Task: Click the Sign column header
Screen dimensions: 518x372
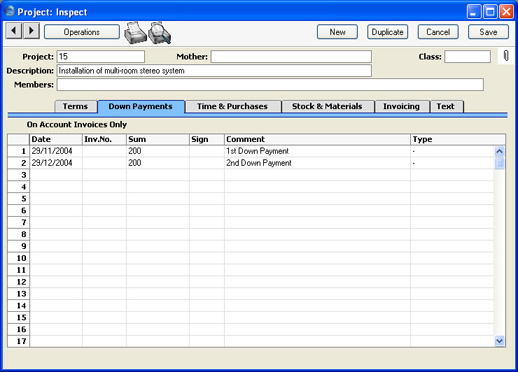Action: tap(207, 139)
